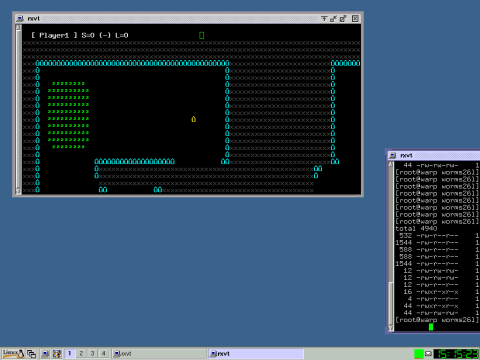Click the colorful application launcher icon
The width and height of the screenshot is (480, 360).
coord(57,353)
